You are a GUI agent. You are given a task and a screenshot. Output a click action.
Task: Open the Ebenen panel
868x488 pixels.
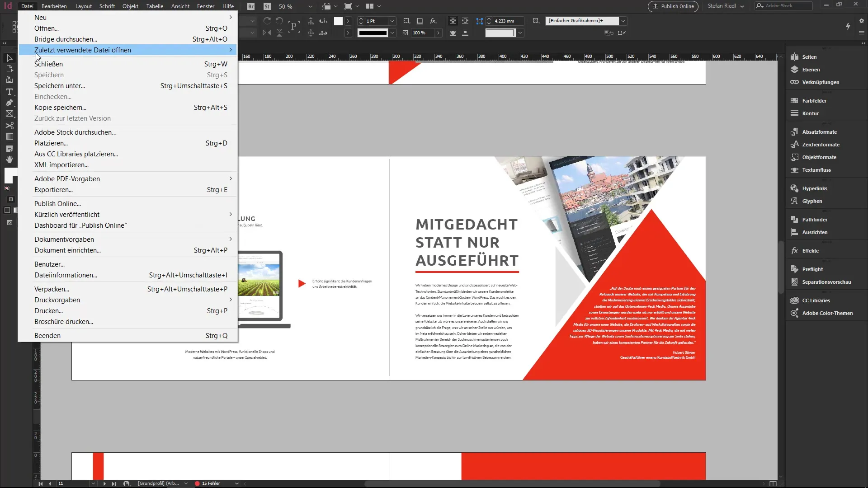click(x=811, y=70)
